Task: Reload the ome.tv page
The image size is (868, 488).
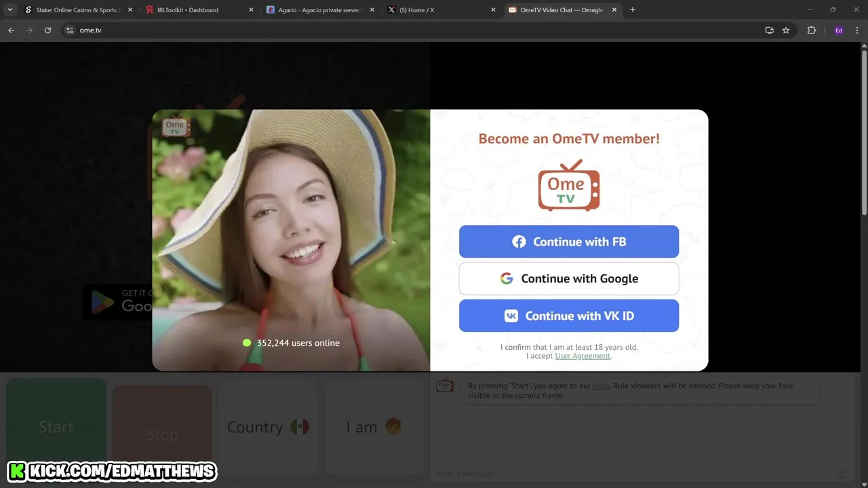Action: point(47,30)
